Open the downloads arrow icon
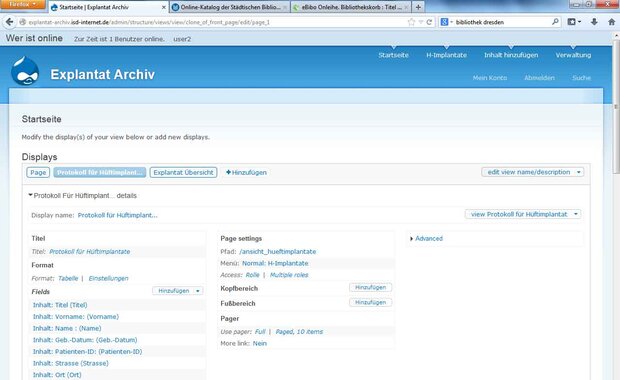This screenshot has height=380, width=620. (594, 22)
